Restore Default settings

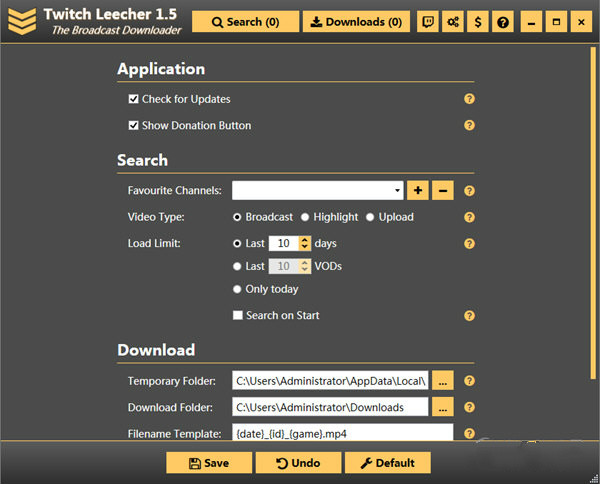(x=388, y=463)
